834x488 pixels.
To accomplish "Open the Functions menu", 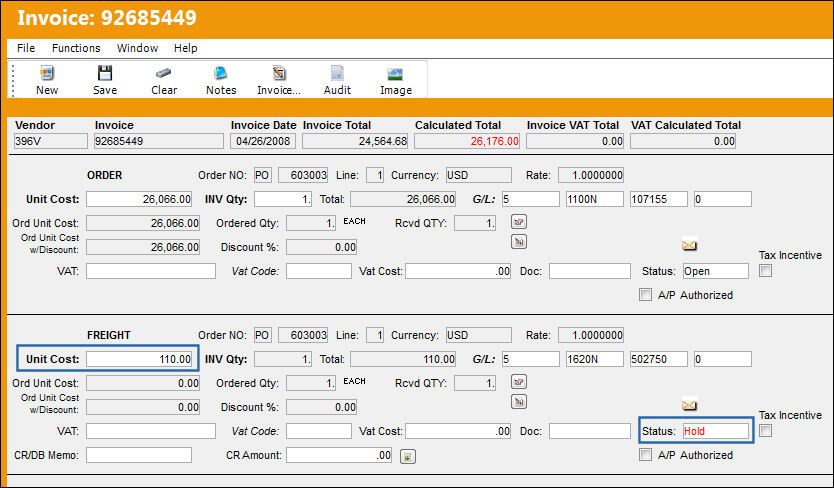I will (76, 48).
